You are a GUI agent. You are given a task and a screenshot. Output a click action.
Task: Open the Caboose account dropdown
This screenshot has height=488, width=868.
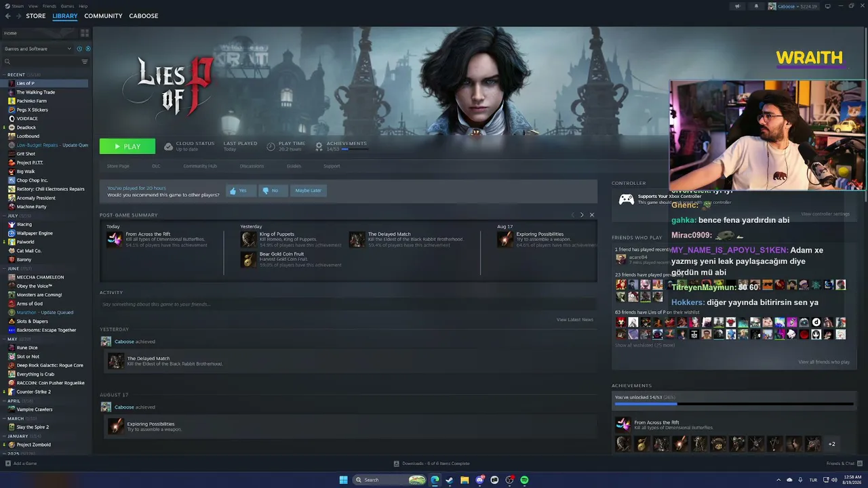click(x=793, y=6)
